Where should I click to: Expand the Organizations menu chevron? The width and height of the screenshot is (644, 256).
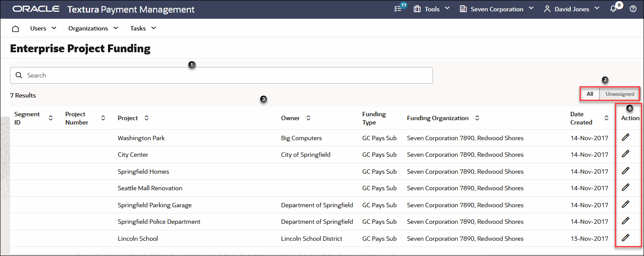[x=115, y=28]
